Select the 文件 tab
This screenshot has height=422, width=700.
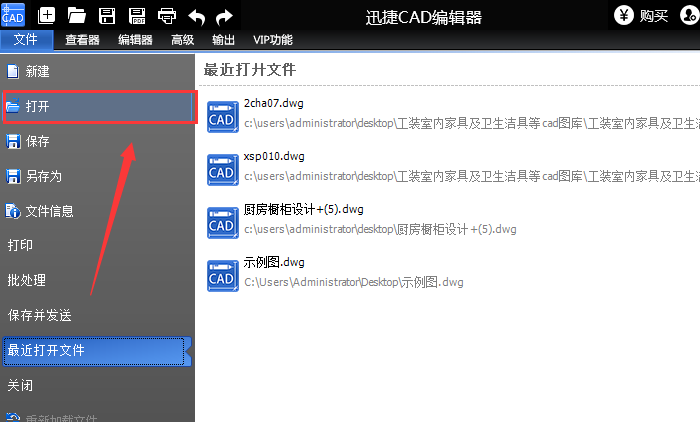pyautogui.click(x=26, y=39)
